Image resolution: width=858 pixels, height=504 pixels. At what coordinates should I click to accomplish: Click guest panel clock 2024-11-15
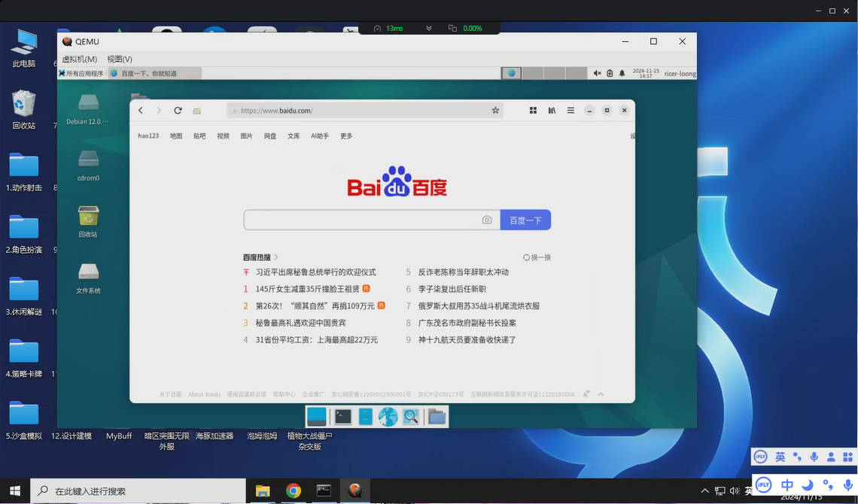pos(646,73)
